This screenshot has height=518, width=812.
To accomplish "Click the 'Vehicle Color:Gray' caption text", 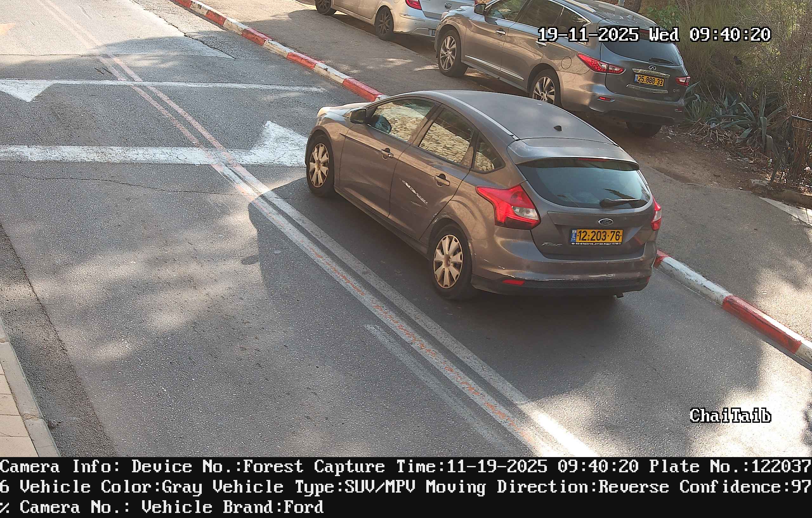I will [x=111, y=487].
